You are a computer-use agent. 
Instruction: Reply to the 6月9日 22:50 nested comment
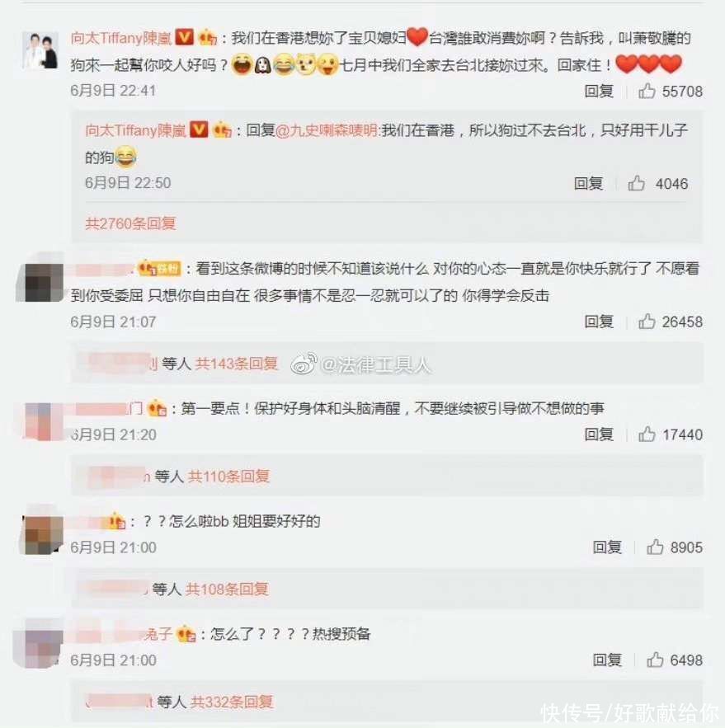coord(588,183)
